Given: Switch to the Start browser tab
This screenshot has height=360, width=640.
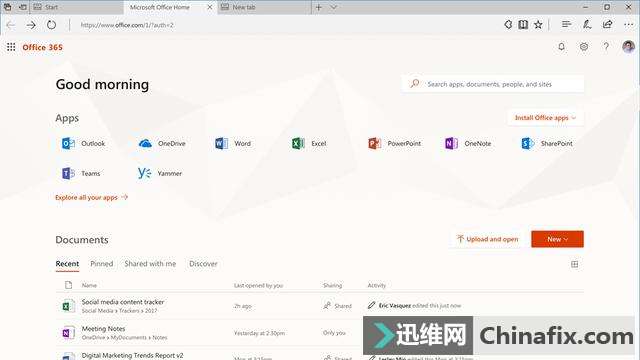Looking at the screenshot, I should pos(76,7).
